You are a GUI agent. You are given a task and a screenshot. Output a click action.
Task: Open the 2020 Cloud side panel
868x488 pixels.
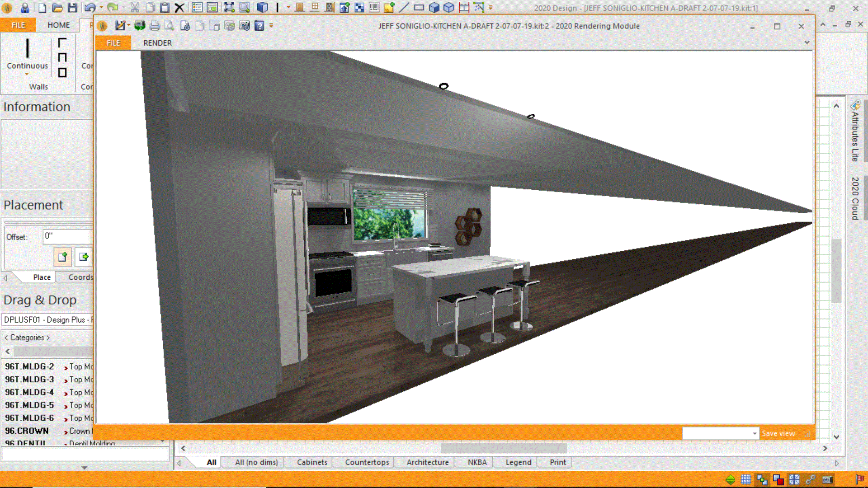pyautogui.click(x=855, y=198)
